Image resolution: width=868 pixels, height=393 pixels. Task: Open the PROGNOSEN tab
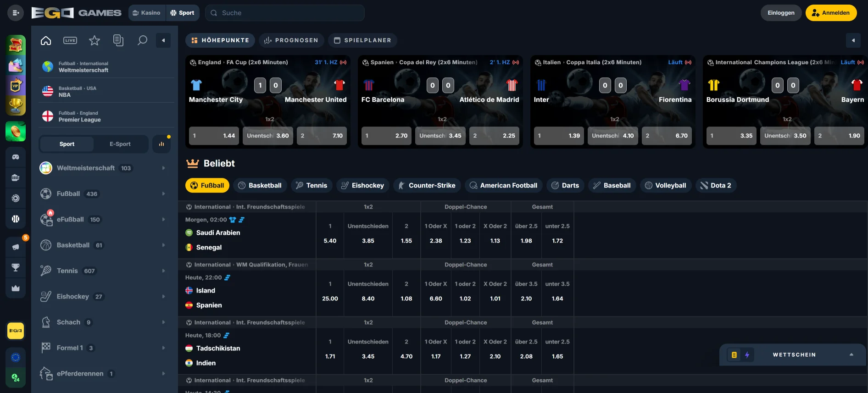pos(291,40)
